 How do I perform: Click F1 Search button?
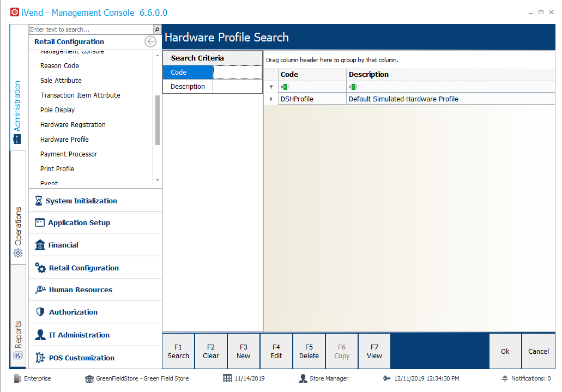[178, 352]
